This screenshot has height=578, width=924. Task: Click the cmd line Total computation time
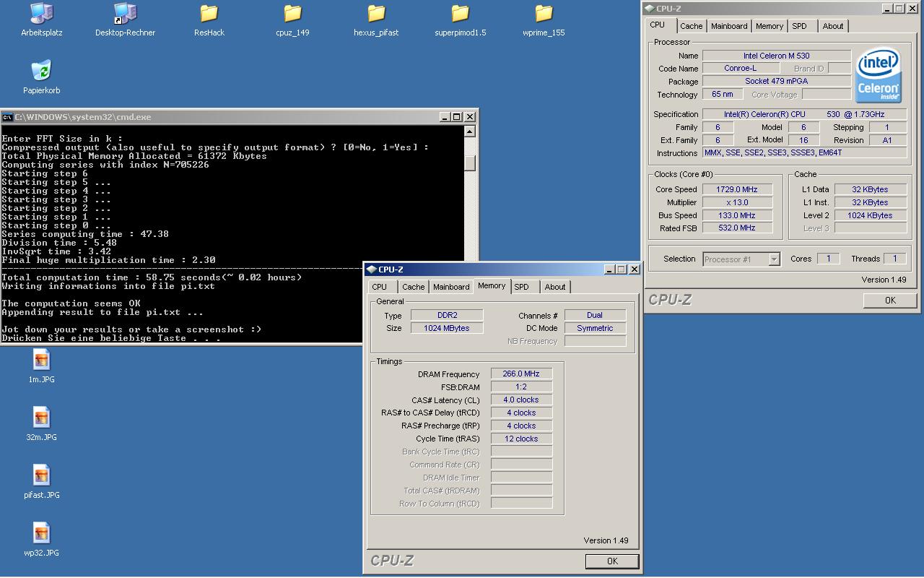tap(152, 277)
